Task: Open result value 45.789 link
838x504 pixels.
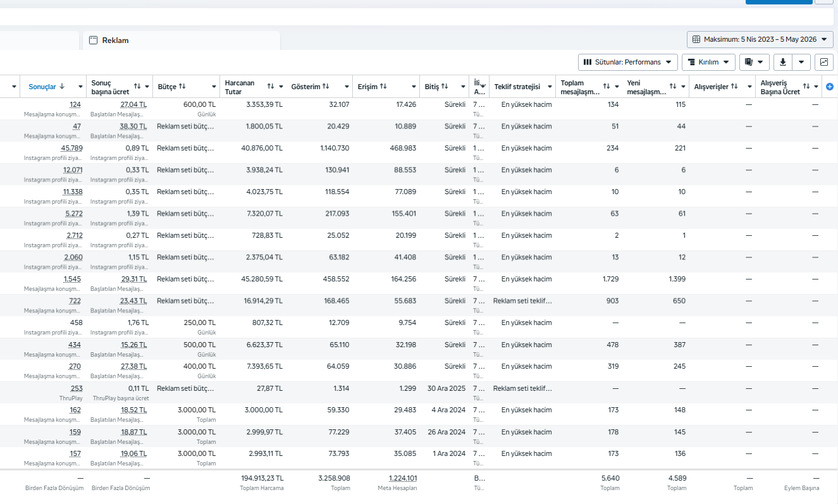Action: click(71, 148)
